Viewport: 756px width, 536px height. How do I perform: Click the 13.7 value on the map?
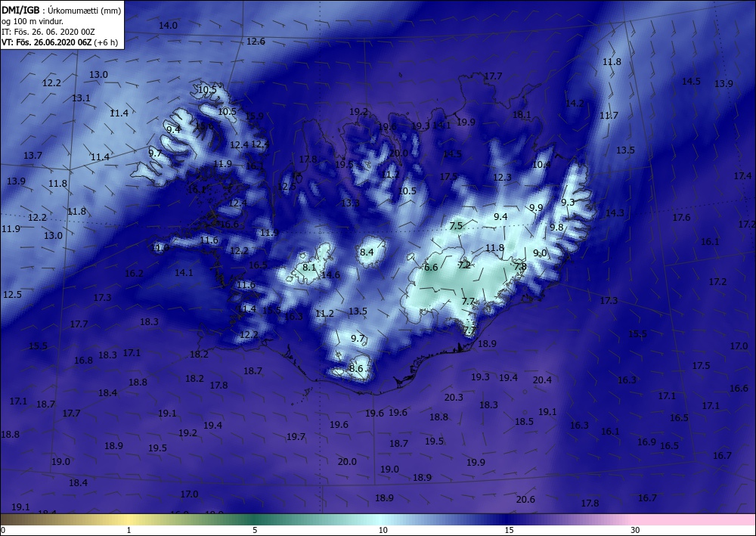click(x=33, y=155)
